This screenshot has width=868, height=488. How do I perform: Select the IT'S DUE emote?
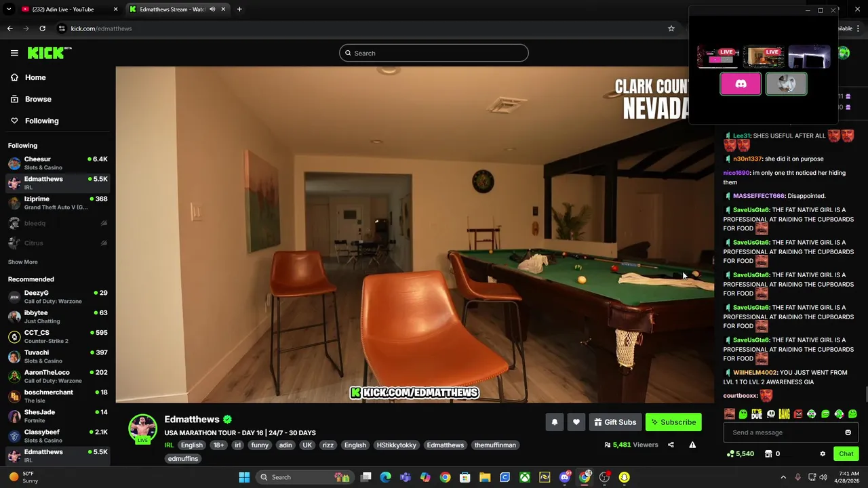coord(757,414)
